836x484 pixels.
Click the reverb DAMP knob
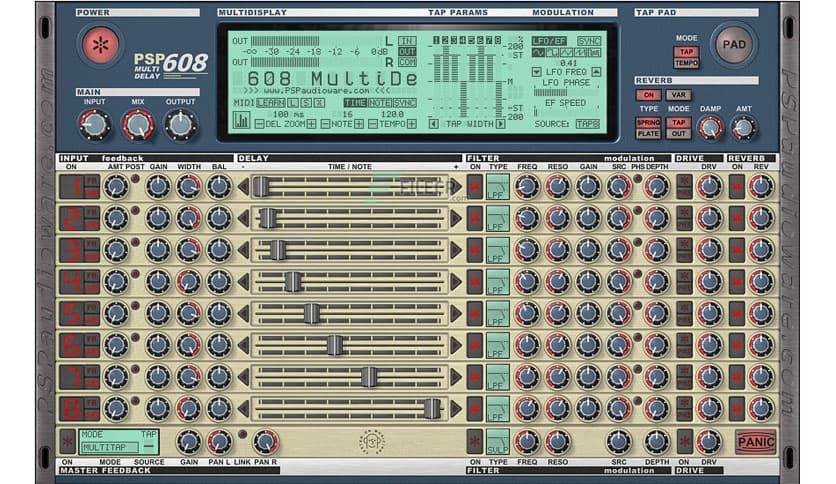click(710, 128)
